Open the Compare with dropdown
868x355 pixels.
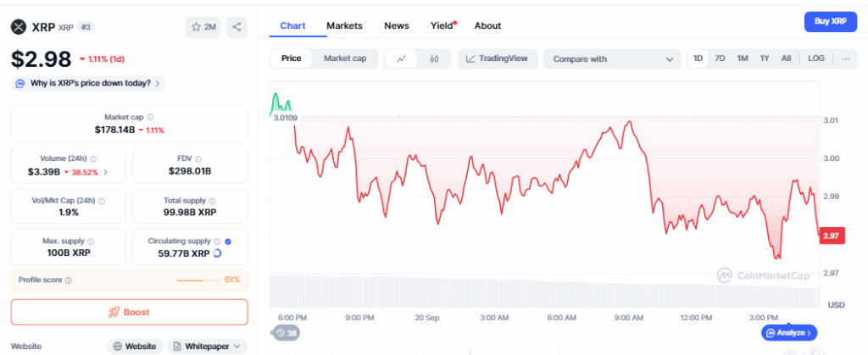(x=612, y=59)
